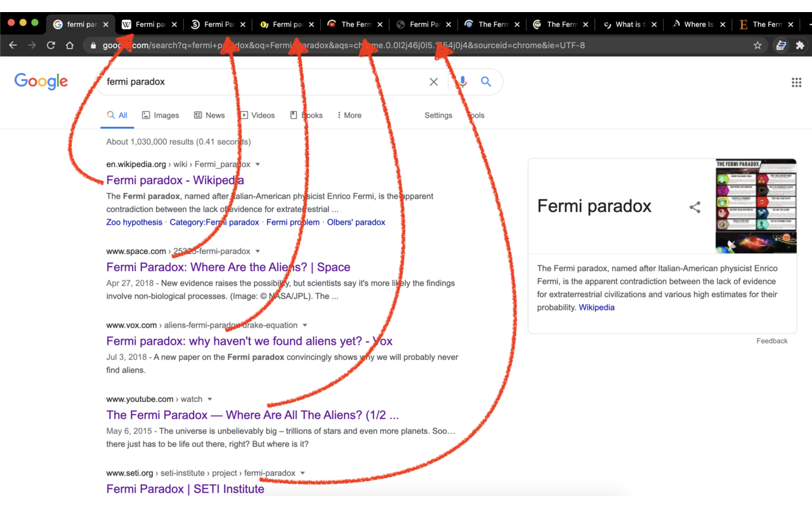Open the Google apps grid
The image size is (812, 508).
[796, 82]
